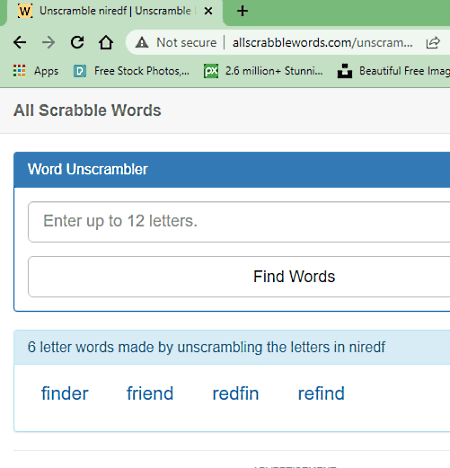This screenshot has height=468, width=450.
Task: Reload the current page
Action: [x=77, y=42]
